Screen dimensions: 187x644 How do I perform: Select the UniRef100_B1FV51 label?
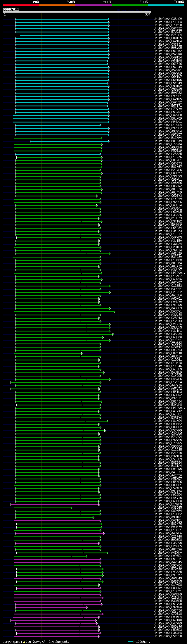point(168,341)
